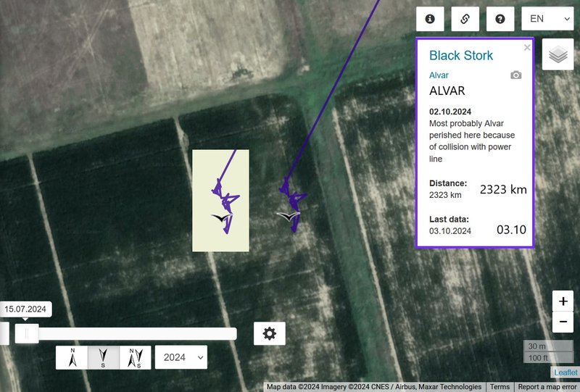This screenshot has height=392, width=580.
Task: Open the Black Stork species link
Action: tap(461, 56)
